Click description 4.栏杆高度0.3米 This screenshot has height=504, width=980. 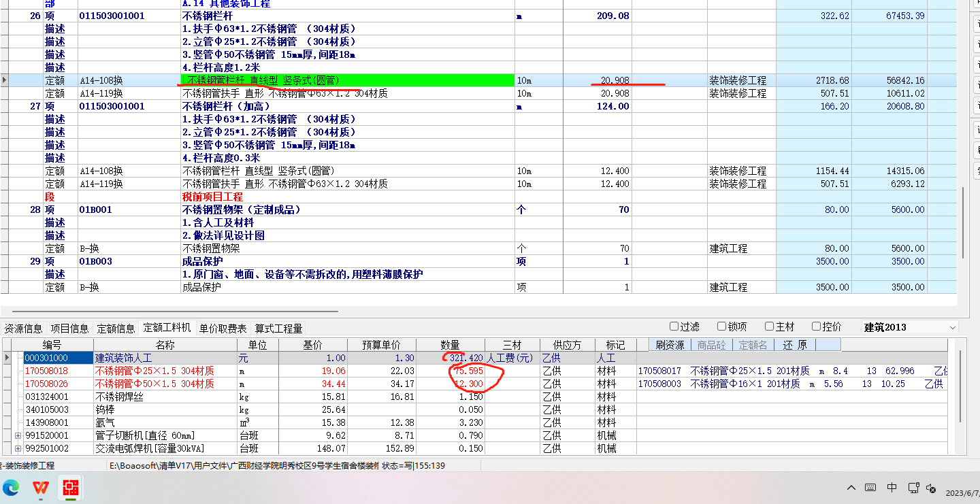point(221,158)
